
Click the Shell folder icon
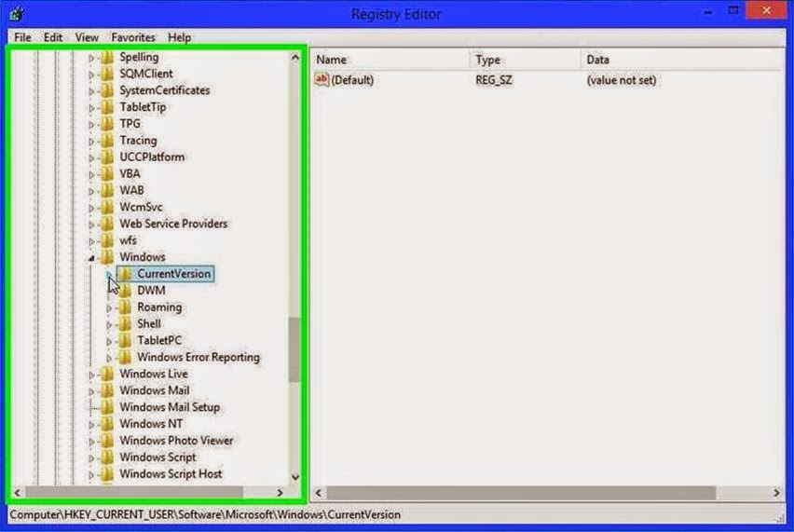click(x=125, y=324)
